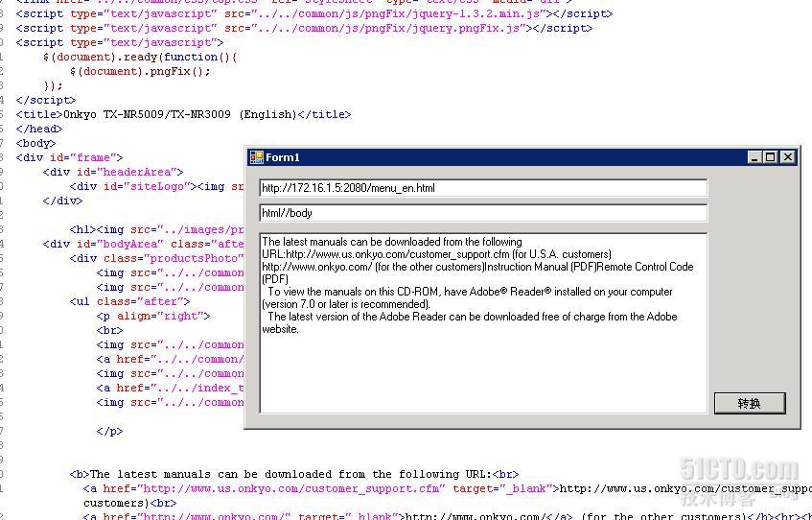The height and width of the screenshot is (520, 812).
Task: Click the code line '<div id="frame">'
Action: tap(69, 157)
